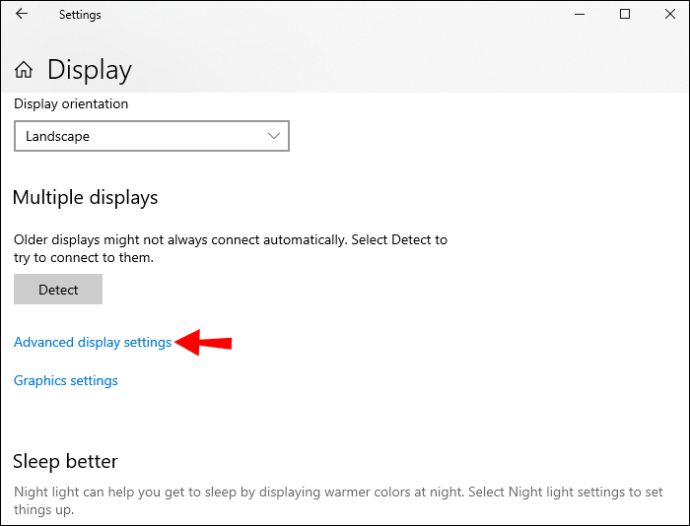690x526 pixels.
Task: Click empty title bar area of Settings
Action: [x=334, y=14]
